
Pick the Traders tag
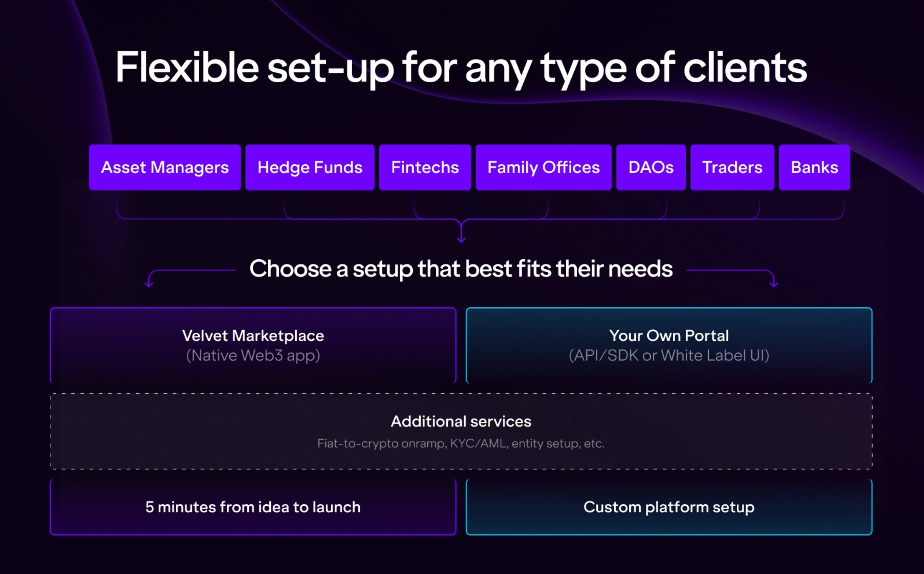click(732, 167)
